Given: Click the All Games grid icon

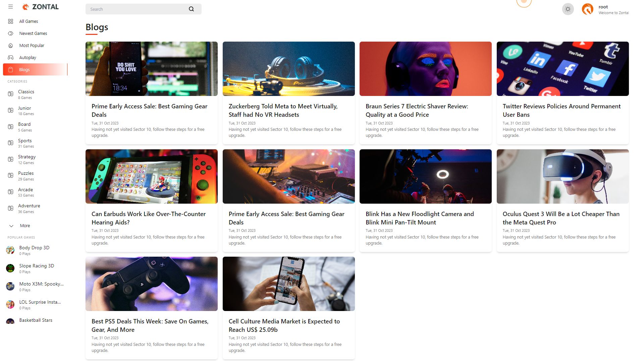Looking at the screenshot, I should tap(11, 21).
